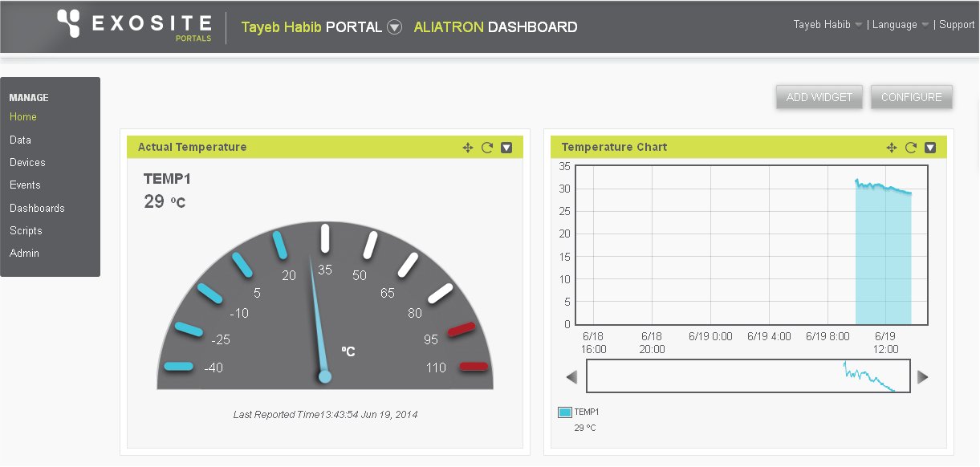Open the Temperature Chart widget dropdown menu
The width and height of the screenshot is (980, 467).
tap(930, 148)
